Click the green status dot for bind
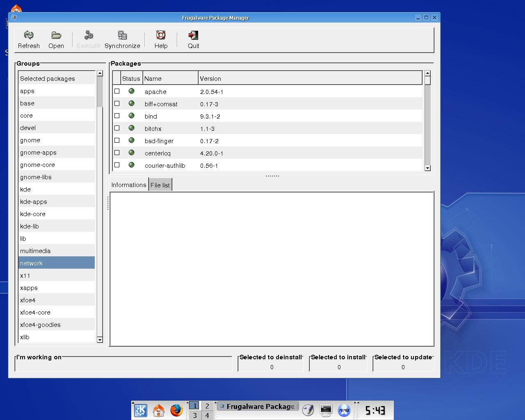Image resolution: width=525 pixels, height=420 pixels. point(132,116)
